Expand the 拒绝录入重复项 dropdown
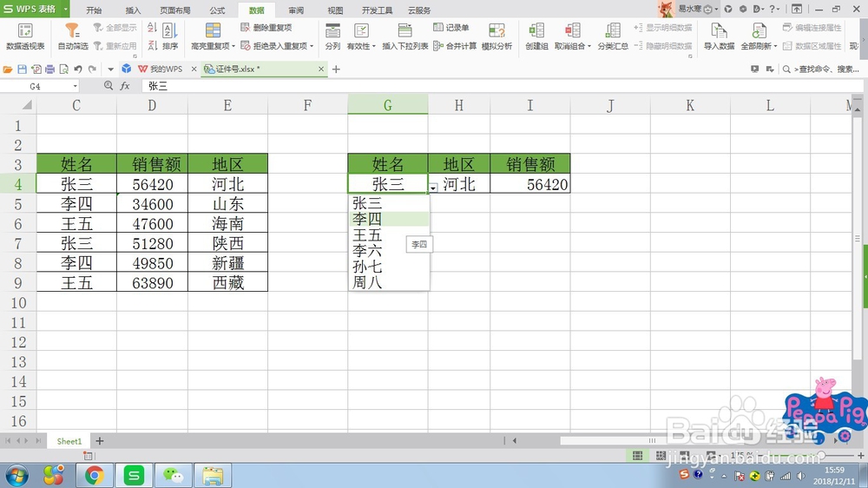The width and height of the screenshot is (868, 488). tap(312, 47)
